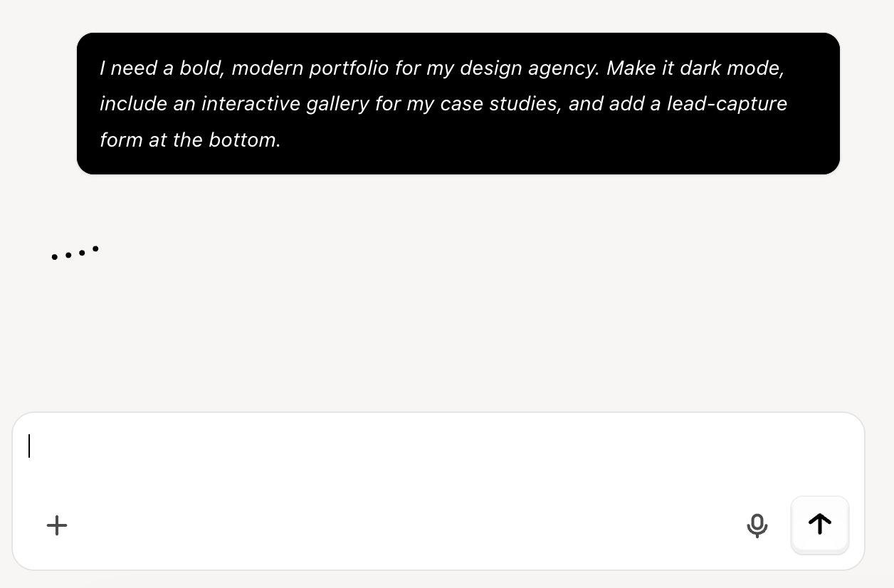Click the word "Make" in the message

(631, 68)
